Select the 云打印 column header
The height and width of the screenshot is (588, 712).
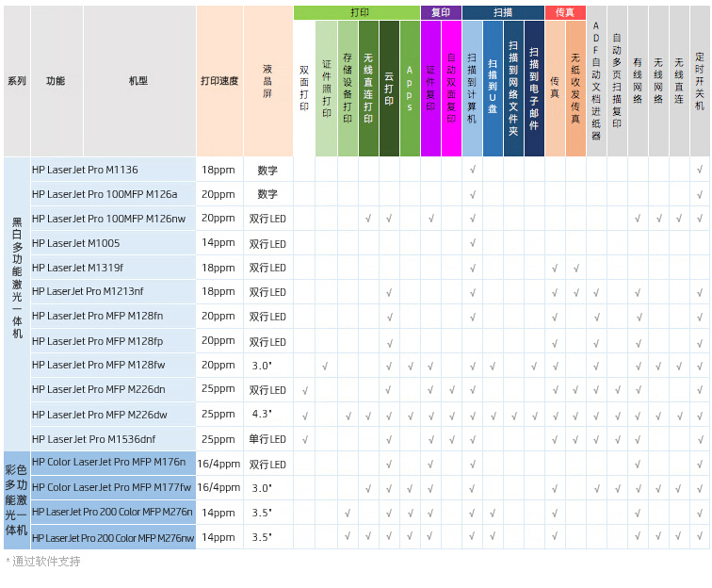tap(389, 89)
